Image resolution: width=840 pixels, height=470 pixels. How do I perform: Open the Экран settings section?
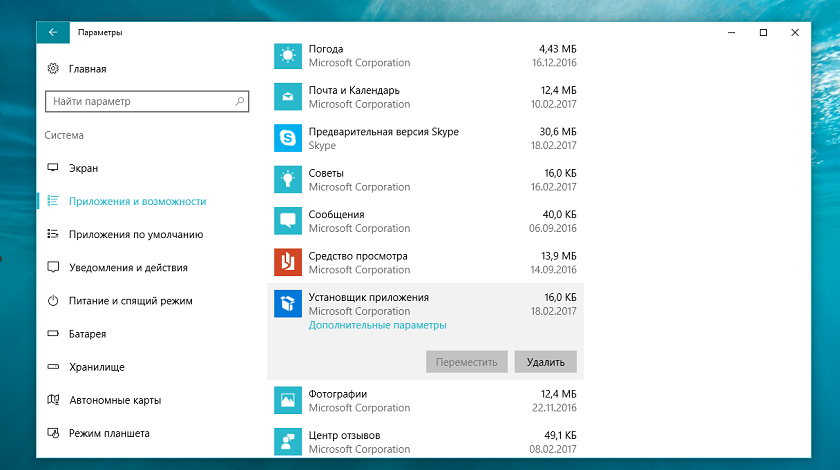(x=83, y=168)
